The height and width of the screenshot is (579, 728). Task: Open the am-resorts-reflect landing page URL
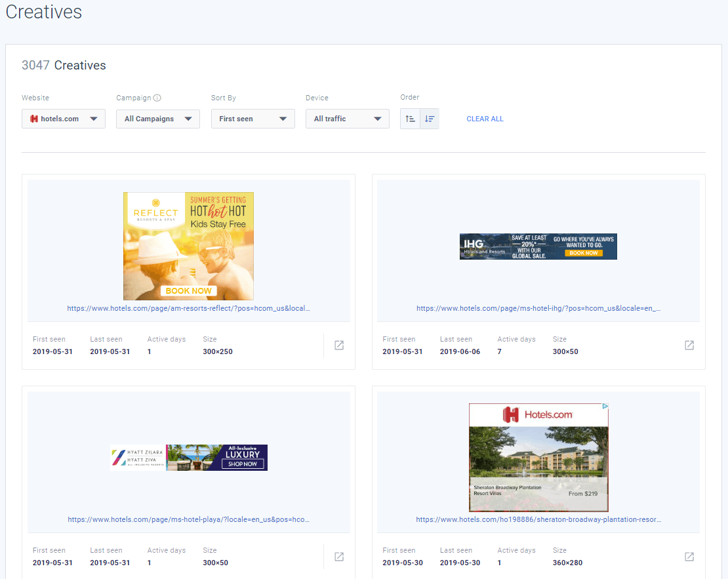coord(188,308)
